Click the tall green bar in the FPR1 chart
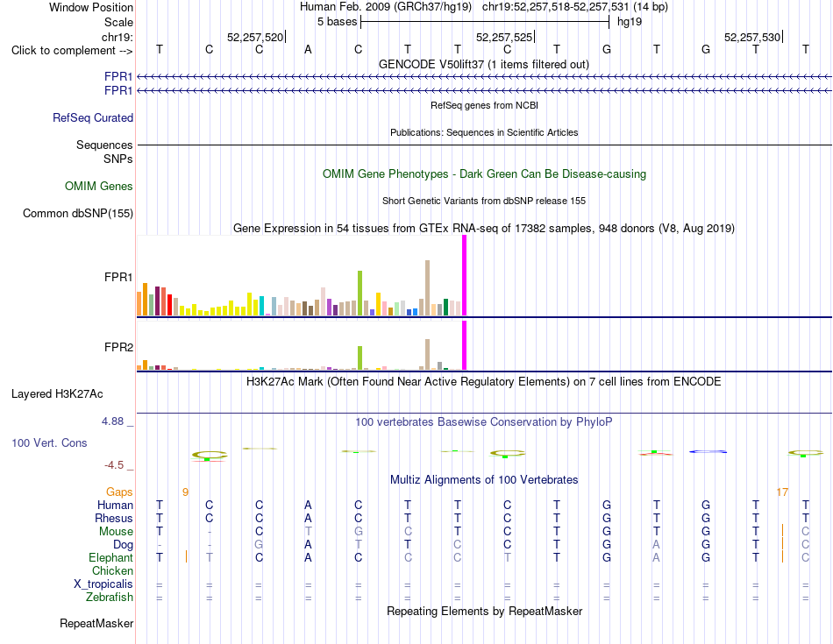 360,293
